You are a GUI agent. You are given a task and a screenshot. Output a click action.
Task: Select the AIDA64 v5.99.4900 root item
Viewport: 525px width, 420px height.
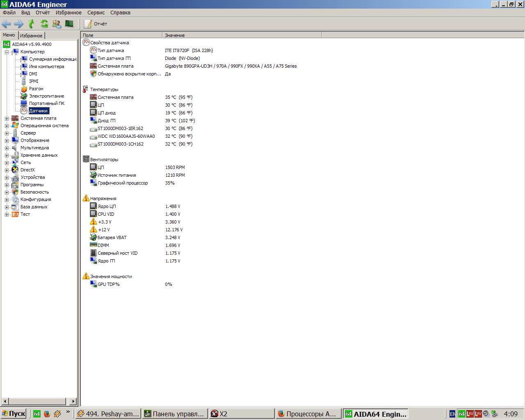pos(32,44)
